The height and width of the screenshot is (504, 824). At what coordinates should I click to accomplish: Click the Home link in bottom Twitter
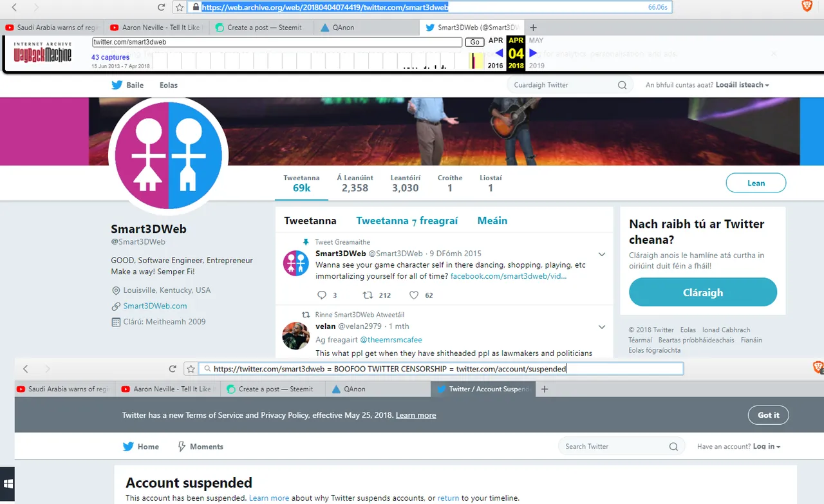[x=148, y=447]
